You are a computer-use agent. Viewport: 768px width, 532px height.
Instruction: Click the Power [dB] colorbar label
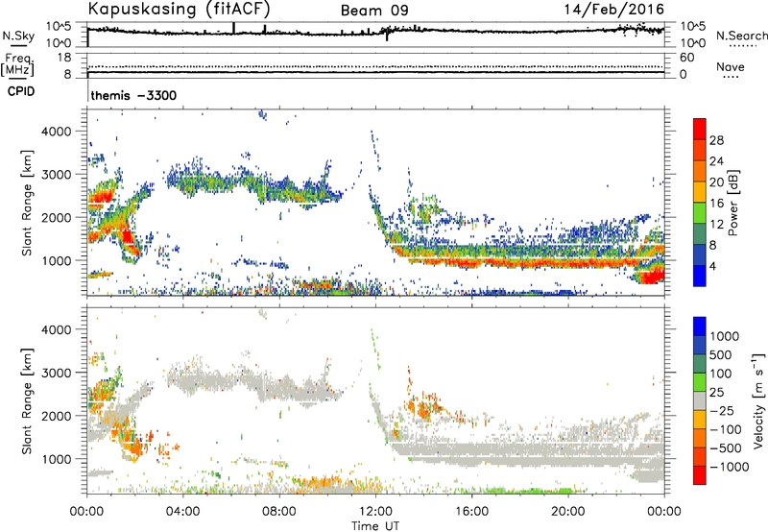pyautogui.click(x=732, y=203)
